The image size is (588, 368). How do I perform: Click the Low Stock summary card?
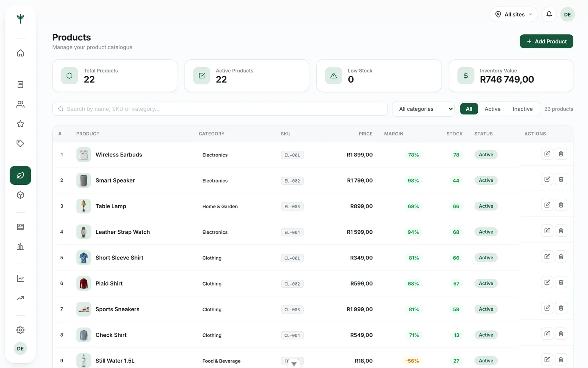(379, 76)
